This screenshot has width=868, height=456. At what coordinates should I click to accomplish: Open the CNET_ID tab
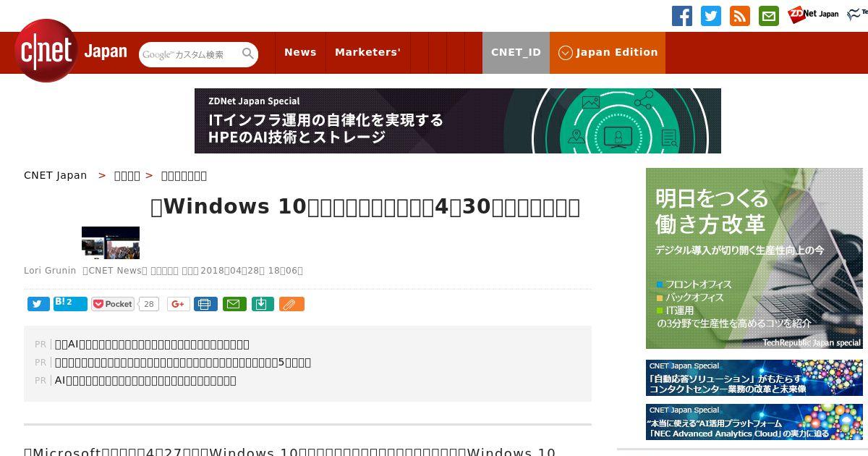click(516, 52)
